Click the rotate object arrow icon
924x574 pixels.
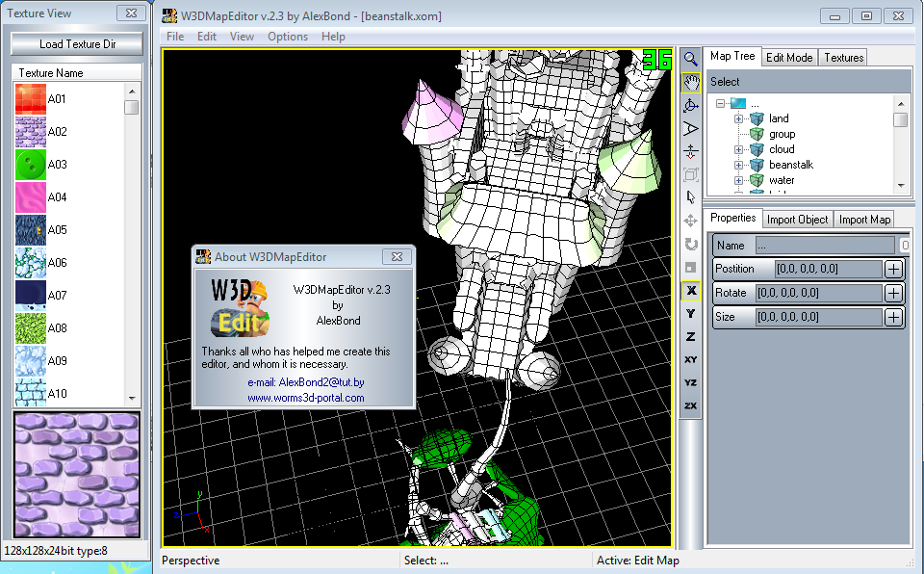pyautogui.click(x=690, y=244)
